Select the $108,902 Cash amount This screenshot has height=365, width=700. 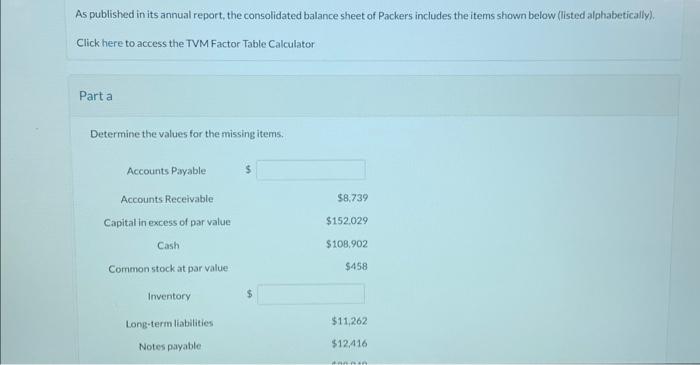[x=347, y=244]
